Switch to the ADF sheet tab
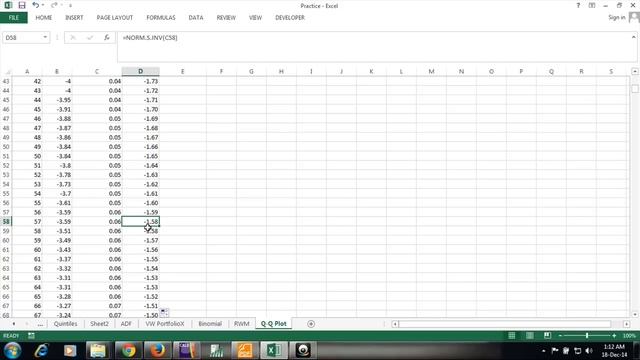The width and height of the screenshot is (640, 360). click(x=126, y=324)
